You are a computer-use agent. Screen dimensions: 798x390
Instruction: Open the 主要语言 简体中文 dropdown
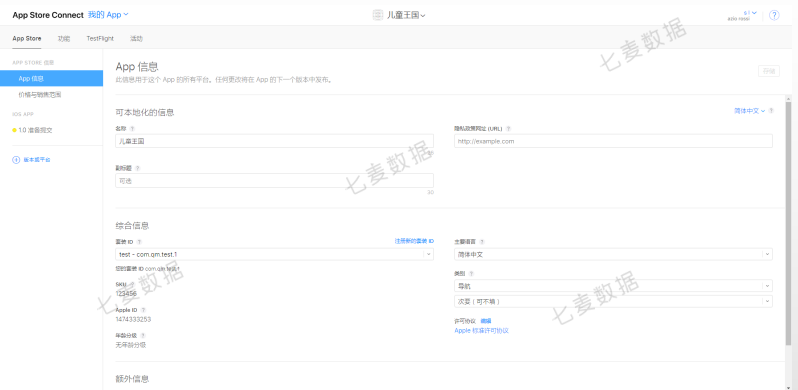pyautogui.click(x=613, y=254)
